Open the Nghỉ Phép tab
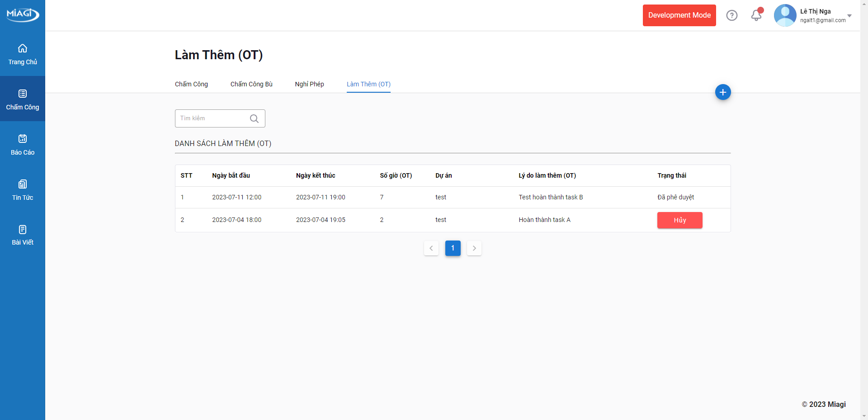 309,84
